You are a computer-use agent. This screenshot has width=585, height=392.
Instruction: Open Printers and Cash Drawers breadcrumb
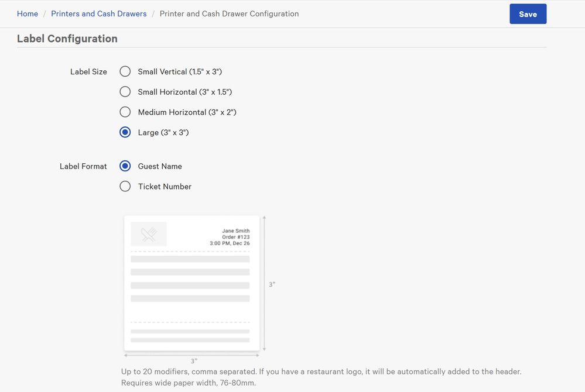[99, 13]
